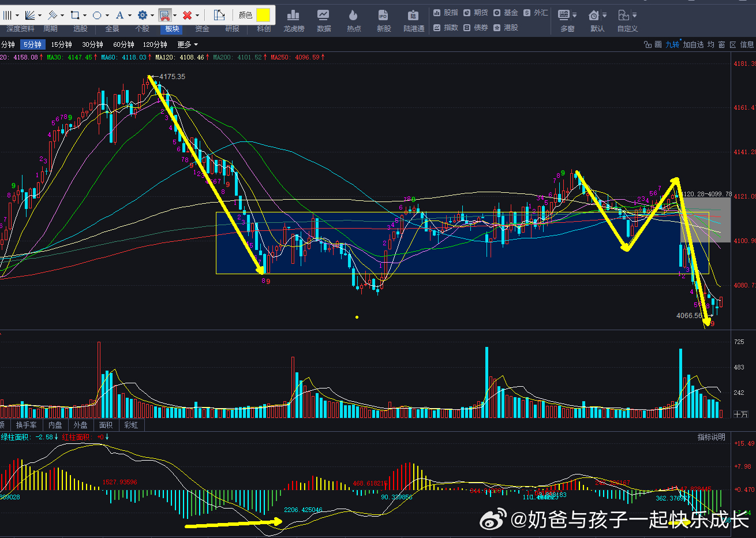Viewport: 756px width, 538px height.
Task: Expand the 更多 timeframe dropdown
Action: 188,44
